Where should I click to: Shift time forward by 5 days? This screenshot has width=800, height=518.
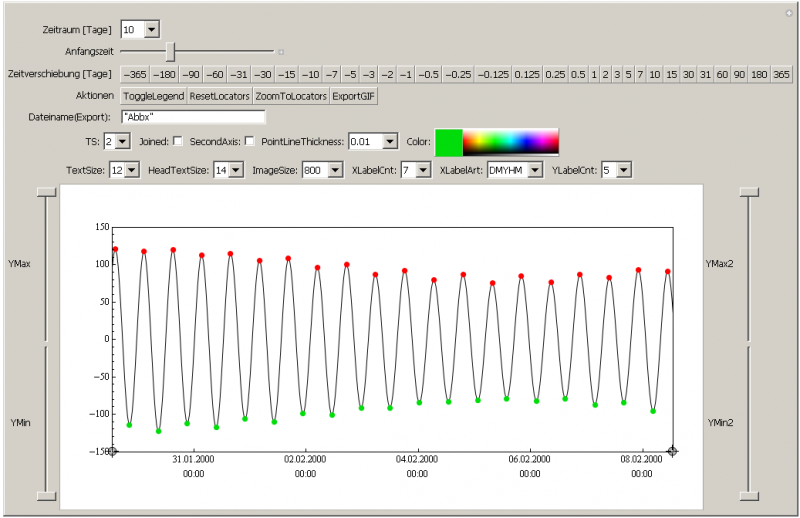(629, 75)
